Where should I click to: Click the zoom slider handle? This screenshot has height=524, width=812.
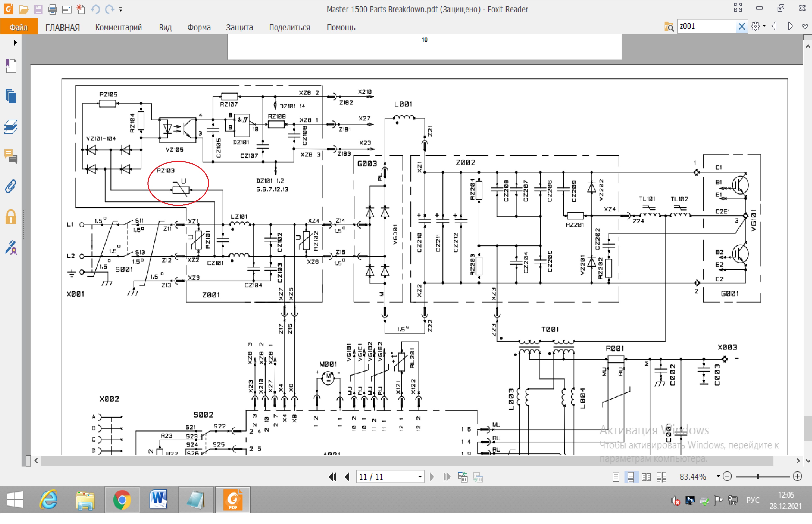[758, 477]
